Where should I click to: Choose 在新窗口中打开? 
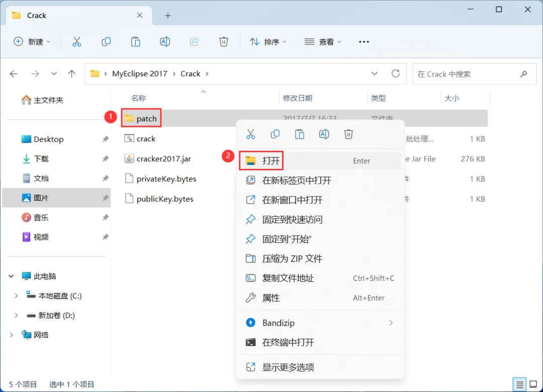[320, 200]
